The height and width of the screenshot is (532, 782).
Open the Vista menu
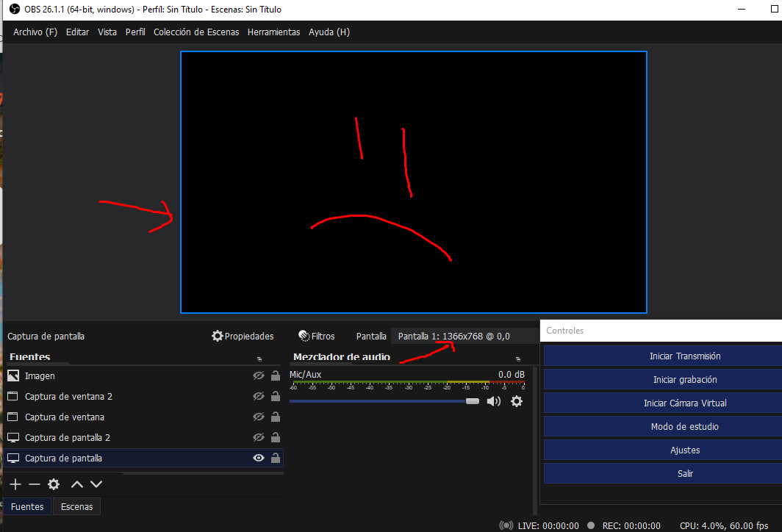[107, 32]
